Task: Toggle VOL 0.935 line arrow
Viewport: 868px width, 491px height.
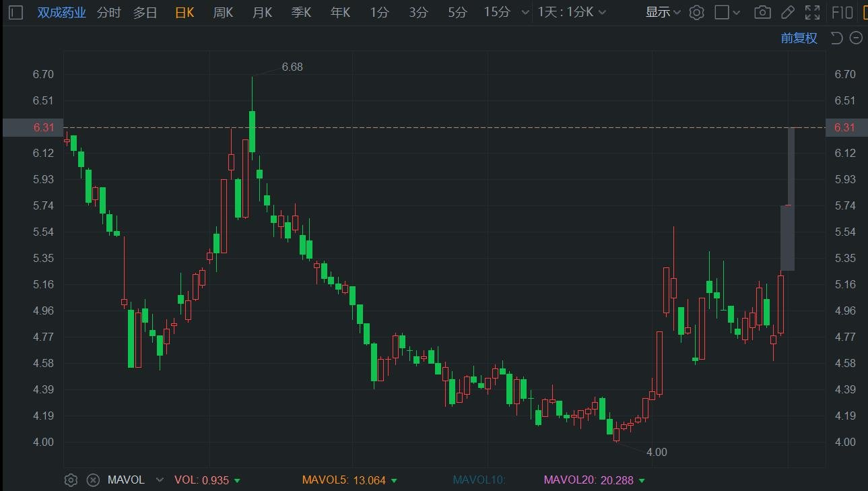Action: (237, 481)
